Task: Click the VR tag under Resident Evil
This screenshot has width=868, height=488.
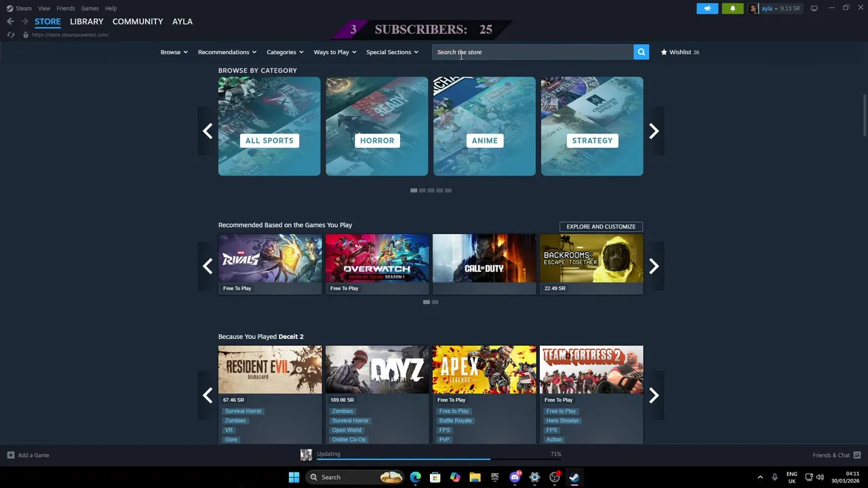Action: pos(229,430)
